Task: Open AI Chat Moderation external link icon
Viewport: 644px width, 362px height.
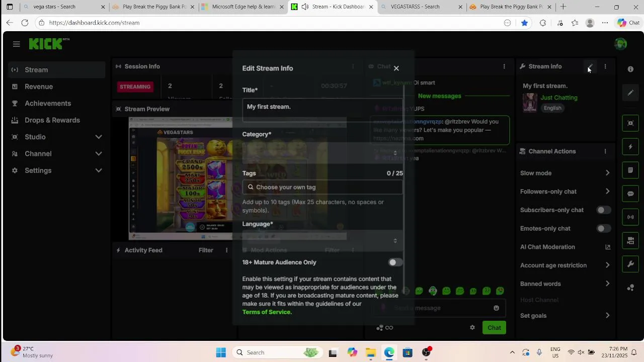Action: 608,247
